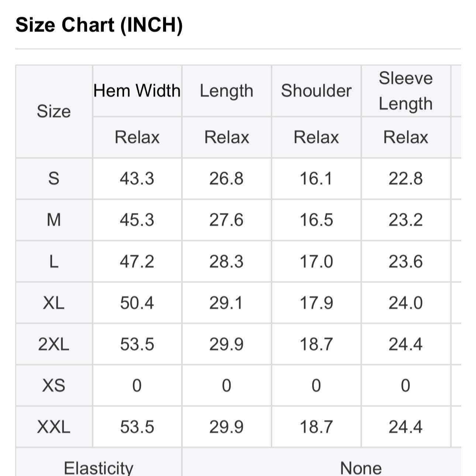Select the Shoulder column header
Viewport: 476px width, 476px height.
[x=316, y=91]
